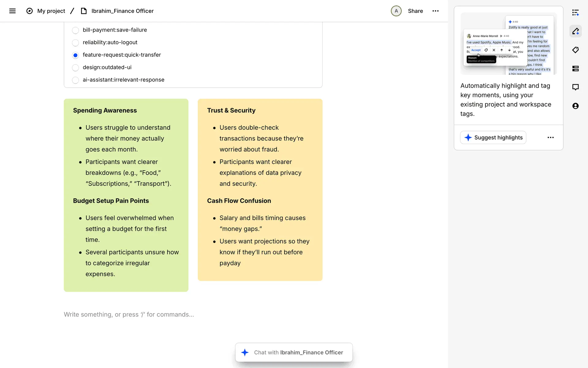The image size is (588, 368).
Task: Open the hamburger navigation menu
Action: pos(12,11)
